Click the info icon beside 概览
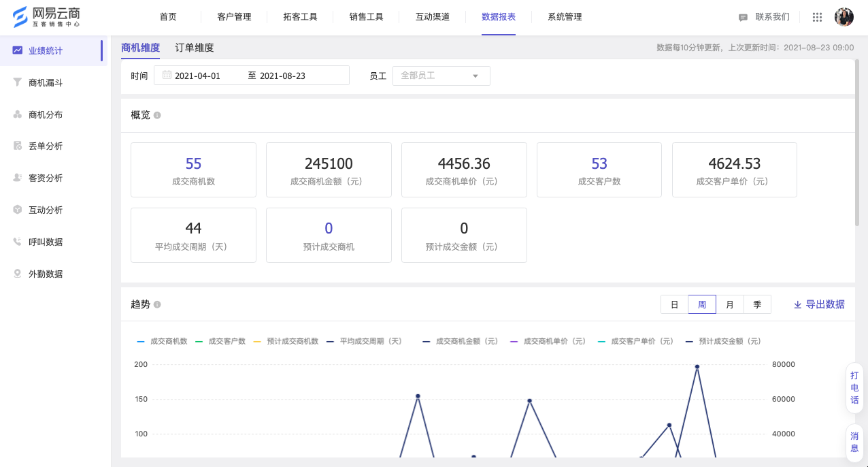The height and width of the screenshot is (467, 868). [x=157, y=115]
